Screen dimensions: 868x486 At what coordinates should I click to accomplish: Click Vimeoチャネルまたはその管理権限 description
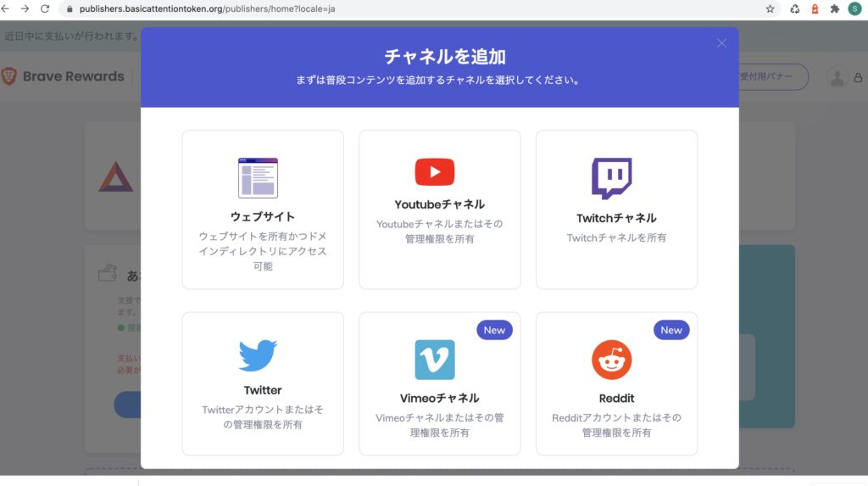tap(440, 425)
